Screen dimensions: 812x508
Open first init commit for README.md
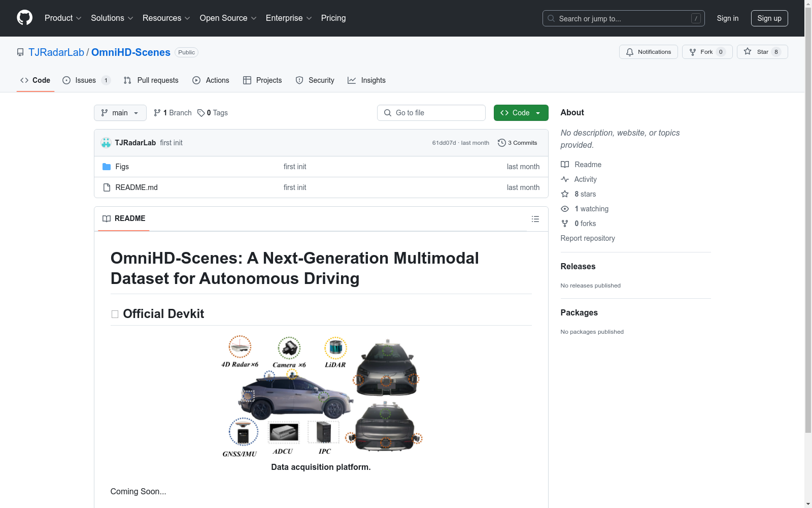[x=295, y=187]
